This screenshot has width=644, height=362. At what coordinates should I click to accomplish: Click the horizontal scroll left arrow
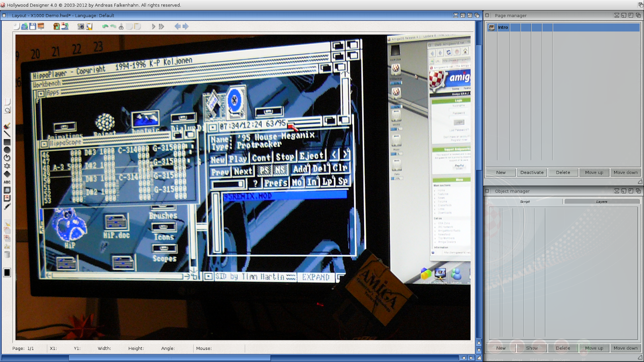click(x=463, y=358)
